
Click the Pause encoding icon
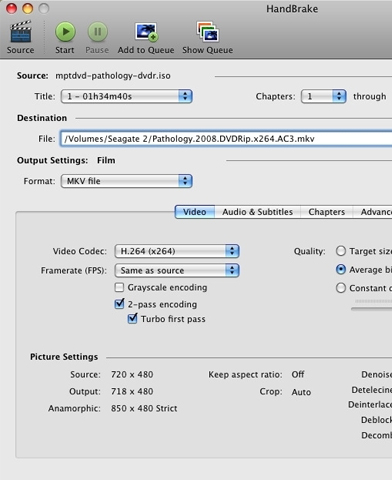click(97, 32)
